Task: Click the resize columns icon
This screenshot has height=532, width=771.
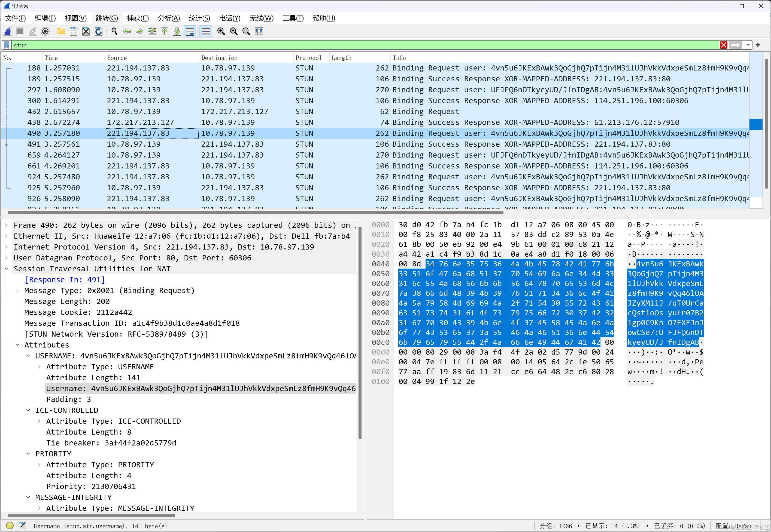Action: click(x=259, y=31)
